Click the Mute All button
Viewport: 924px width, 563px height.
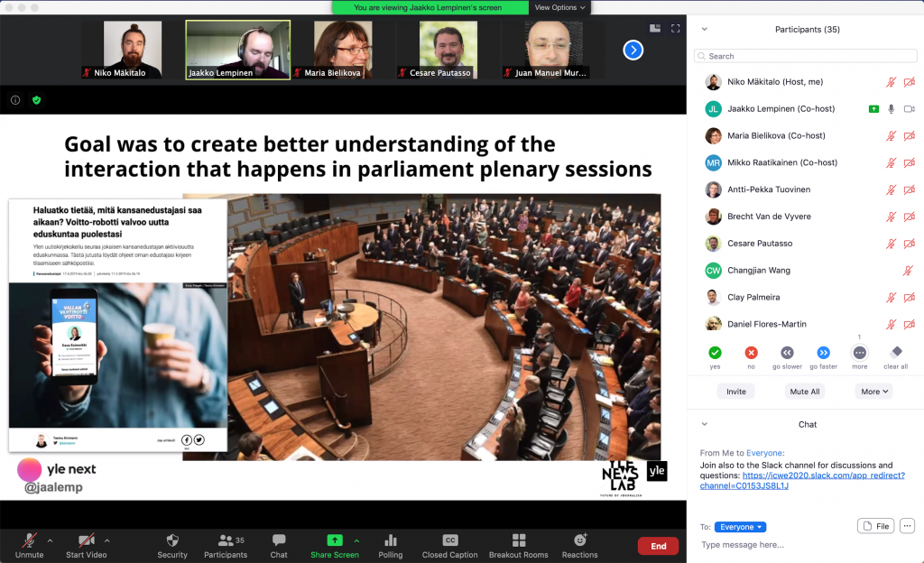pos(804,392)
